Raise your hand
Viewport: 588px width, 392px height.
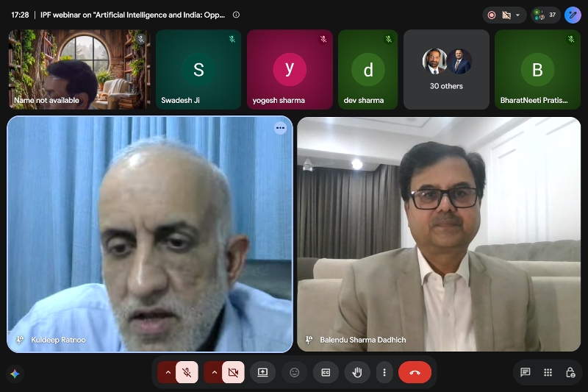pos(357,372)
